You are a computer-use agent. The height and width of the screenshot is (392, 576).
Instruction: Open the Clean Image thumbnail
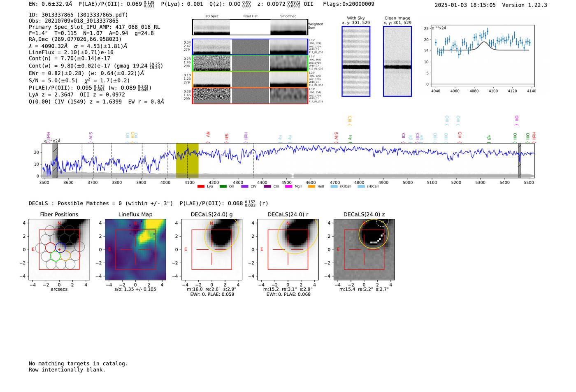coord(397,61)
